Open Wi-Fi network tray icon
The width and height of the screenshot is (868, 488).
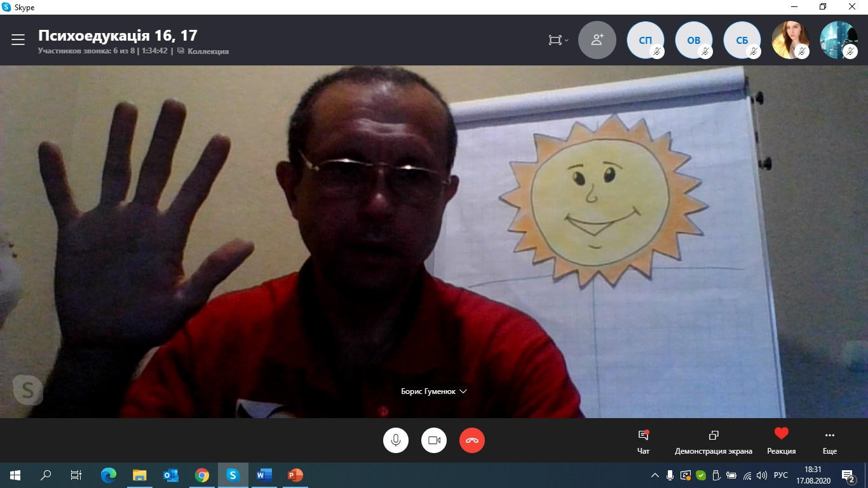747,475
